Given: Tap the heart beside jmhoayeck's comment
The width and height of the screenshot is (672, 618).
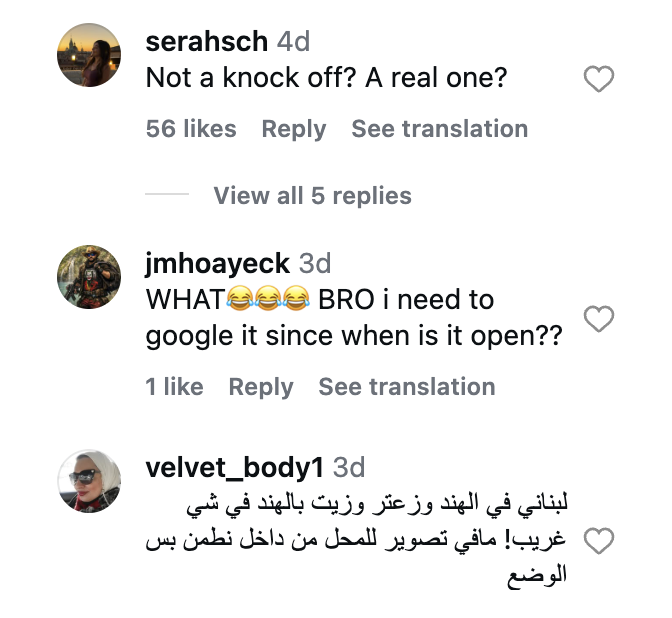Looking at the screenshot, I should click(x=599, y=319).
